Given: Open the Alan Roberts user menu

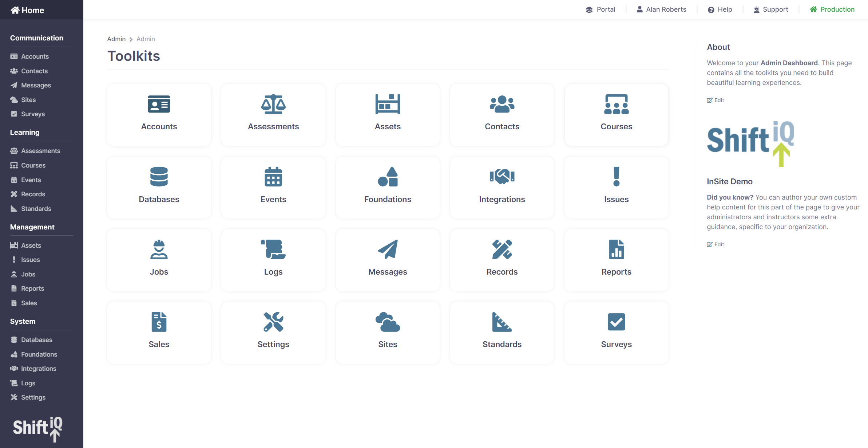Looking at the screenshot, I should [x=661, y=9].
